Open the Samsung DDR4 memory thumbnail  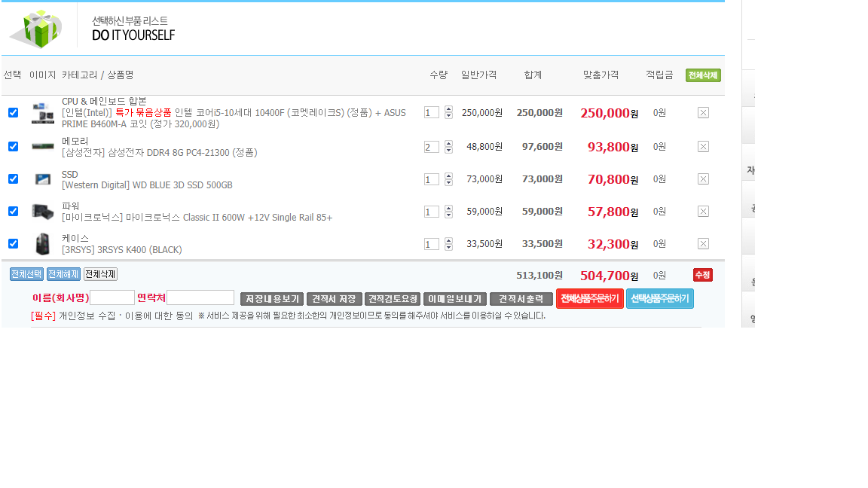[43, 147]
